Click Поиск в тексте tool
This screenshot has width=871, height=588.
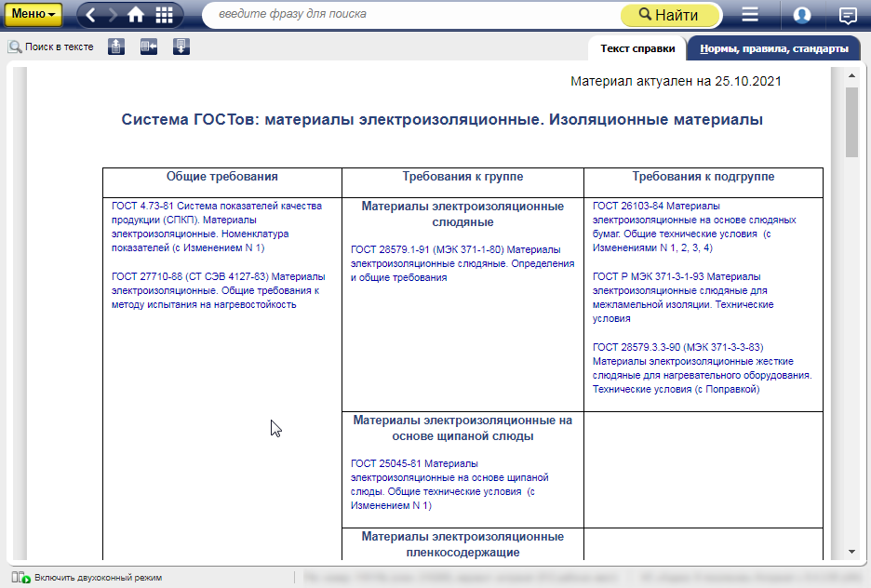pyautogui.click(x=50, y=47)
